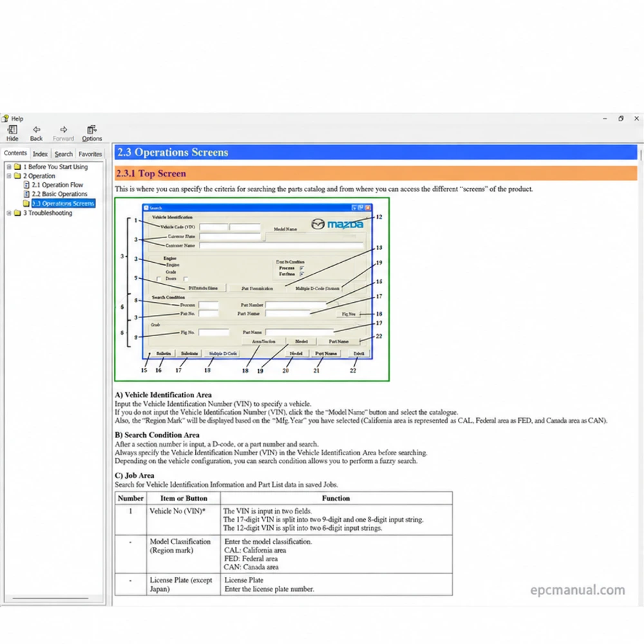Switch to the Contents tab

15,153
